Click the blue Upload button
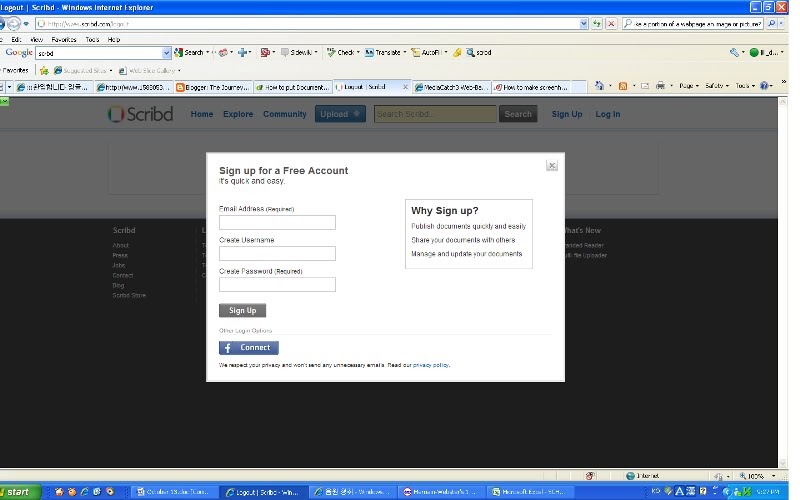The image size is (800, 500). point(340,114)
